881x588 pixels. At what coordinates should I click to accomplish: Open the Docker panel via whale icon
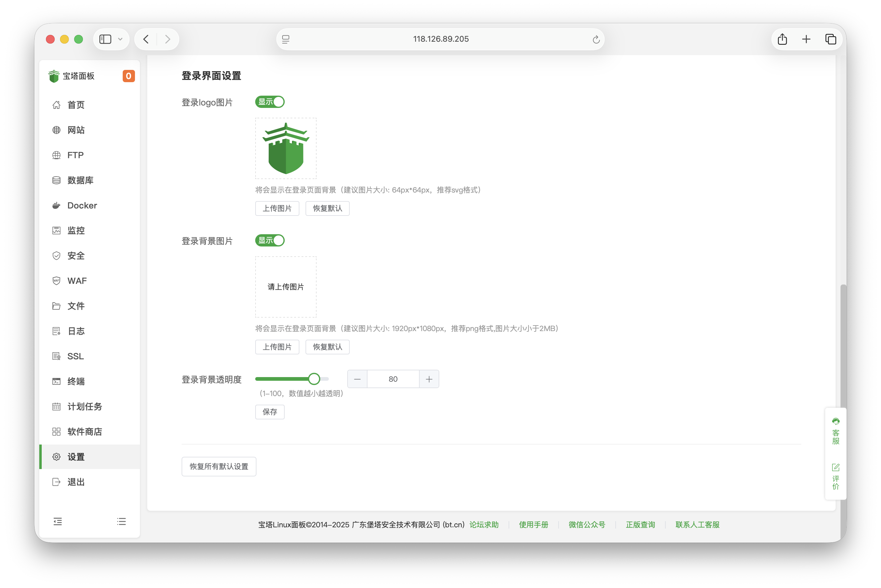(56, 205)
